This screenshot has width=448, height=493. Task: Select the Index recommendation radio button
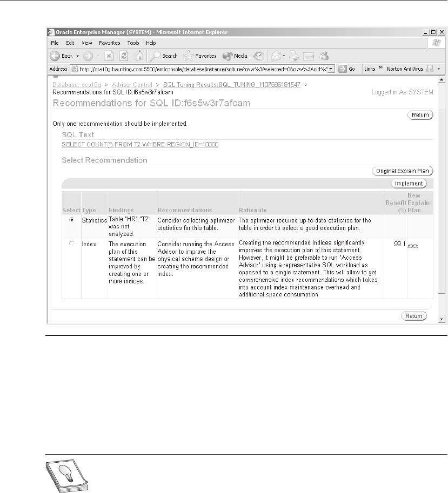72,244
